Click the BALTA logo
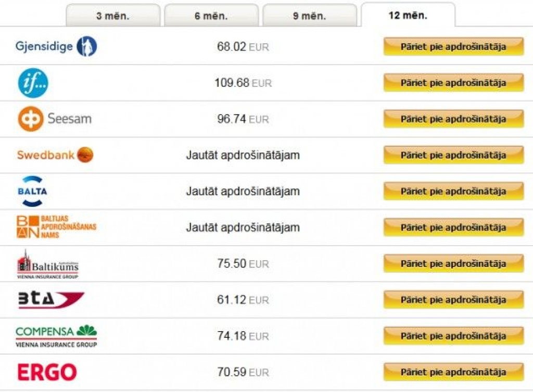The width and height of the screenshot is (533, 392). [32, 191]
